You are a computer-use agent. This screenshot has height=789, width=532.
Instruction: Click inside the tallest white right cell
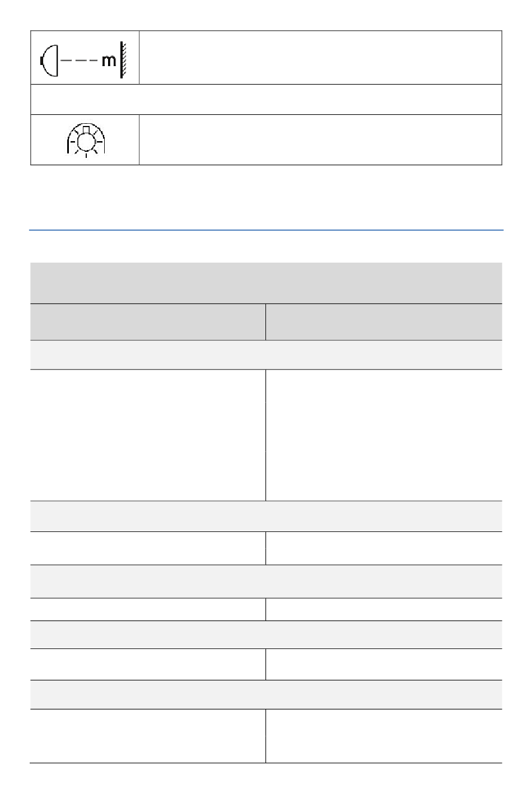[x=384, y=435]
